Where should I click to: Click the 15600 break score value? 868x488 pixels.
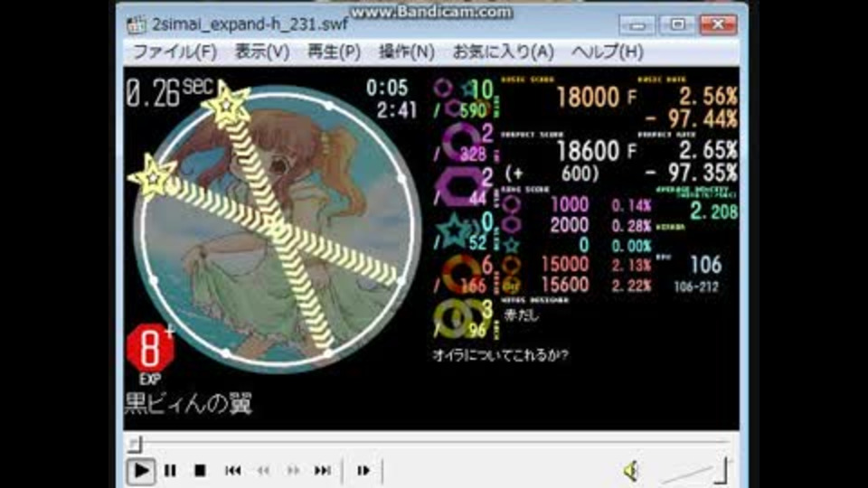(564, 285)
